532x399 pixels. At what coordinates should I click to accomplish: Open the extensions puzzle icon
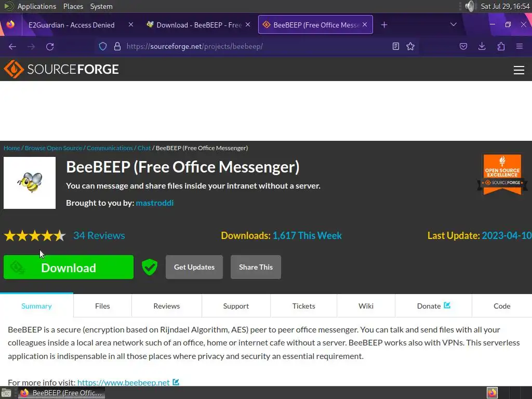coord(501,46)
